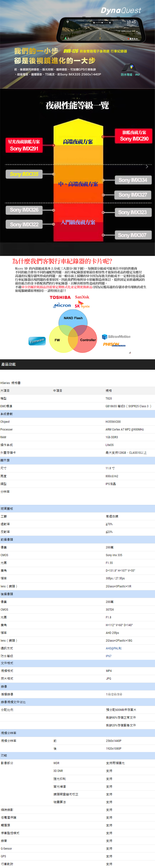Click the small purple triangle below PHISON
Screen dimensions: 155x868
click(130, 353)
